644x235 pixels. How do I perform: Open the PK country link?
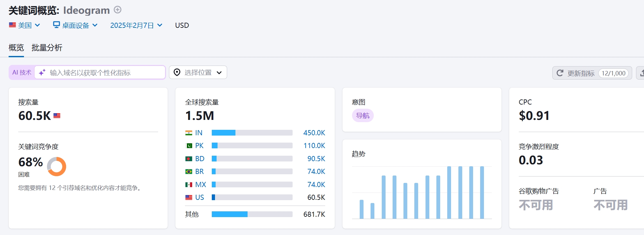[199, 146]
